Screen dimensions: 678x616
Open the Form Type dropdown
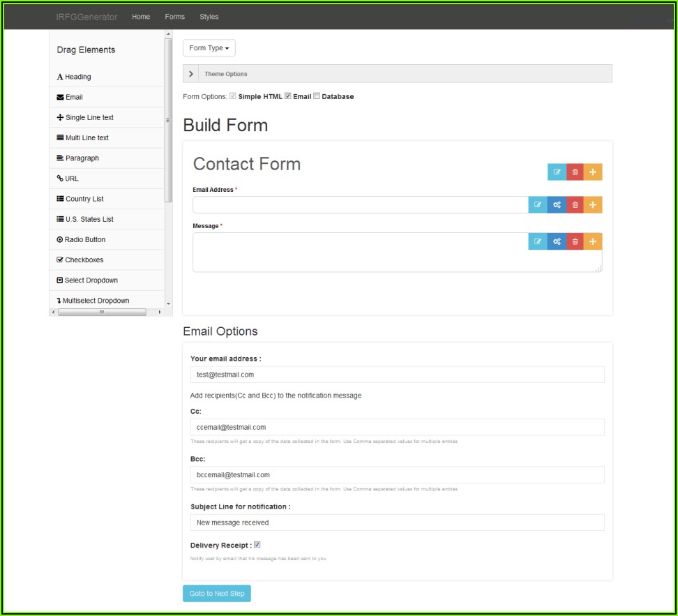coord(209,48)
